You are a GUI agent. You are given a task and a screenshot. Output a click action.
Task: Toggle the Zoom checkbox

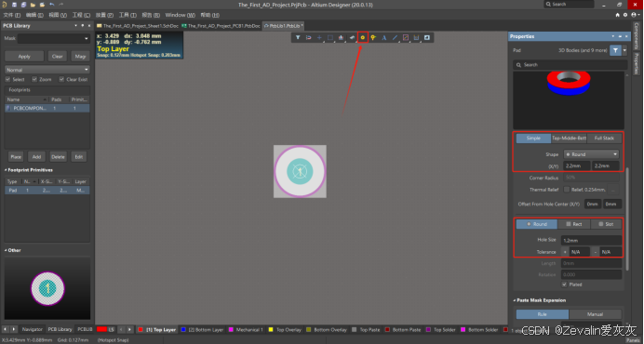[34, 79]
